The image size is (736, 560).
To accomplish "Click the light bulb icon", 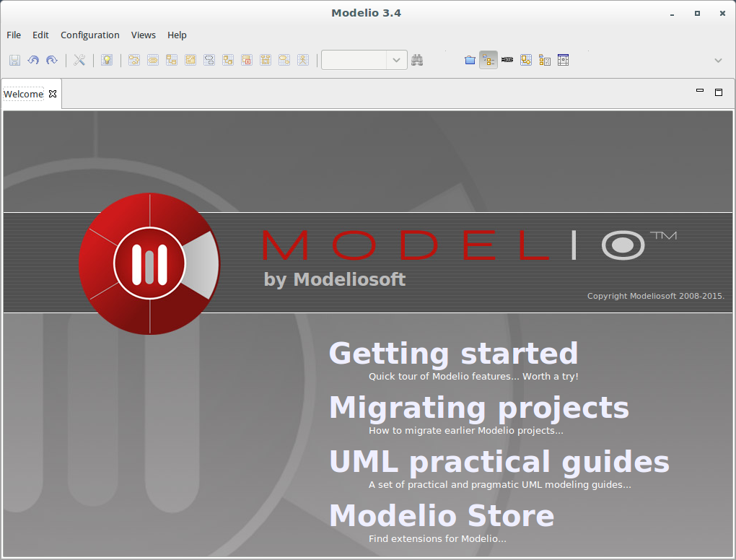I will pyautogui.click(x=107, y=60).
